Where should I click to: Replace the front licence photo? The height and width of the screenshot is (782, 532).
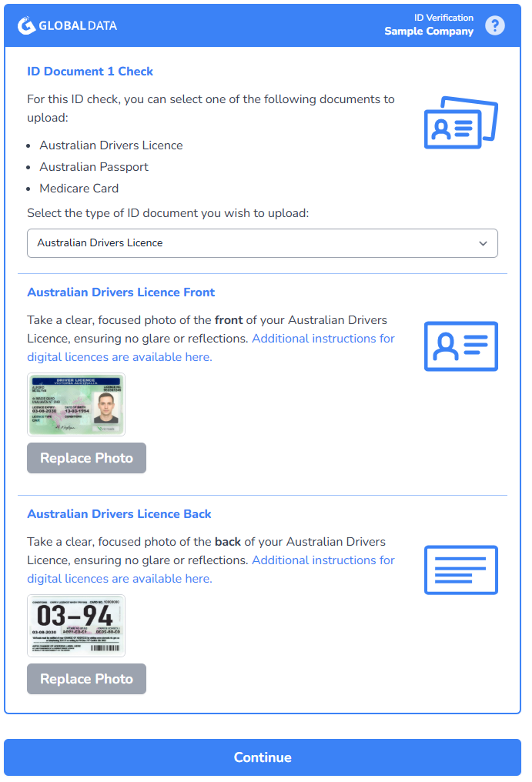coord(86,458)
